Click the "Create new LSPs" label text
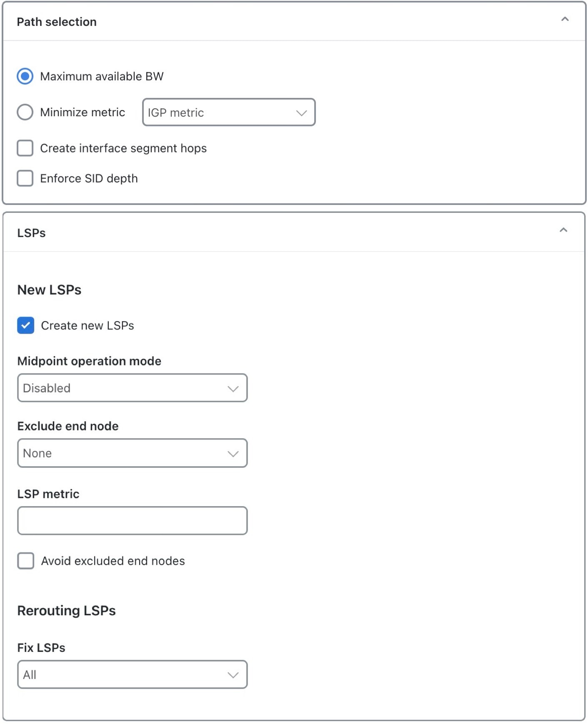Image resolution: width=588 pixels, height=724 pixels. [x=88, y=325]
